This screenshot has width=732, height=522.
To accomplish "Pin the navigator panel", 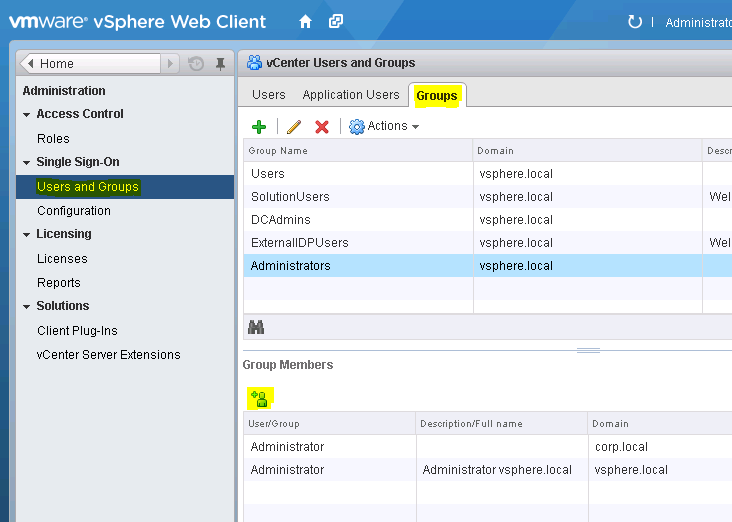I will (x=220, y=63).
